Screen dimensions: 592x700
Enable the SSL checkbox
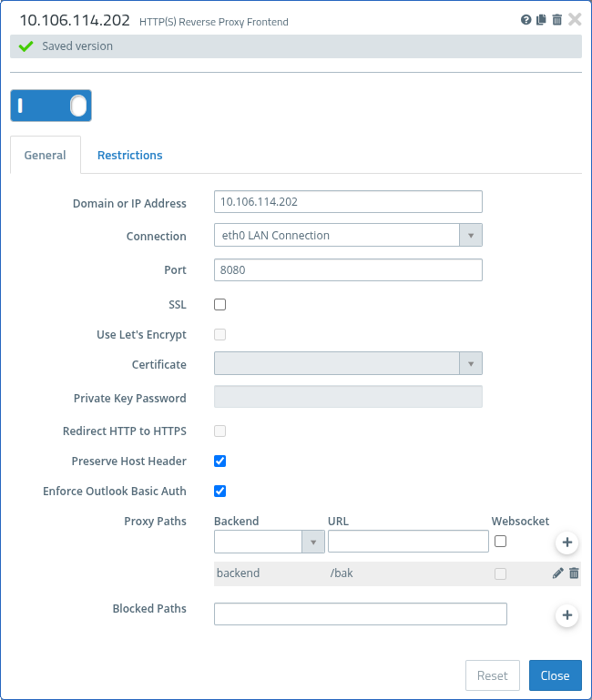click(220, 304)
